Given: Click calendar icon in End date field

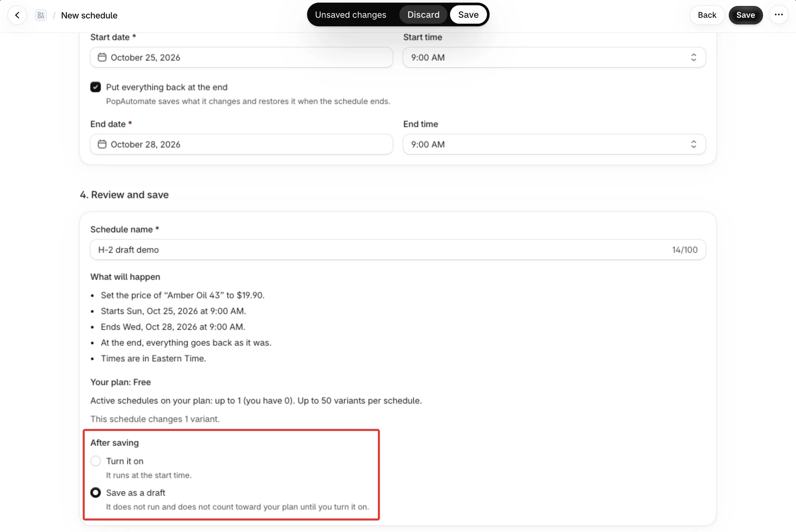Looking at the screenshot, I should coord(102,144).
